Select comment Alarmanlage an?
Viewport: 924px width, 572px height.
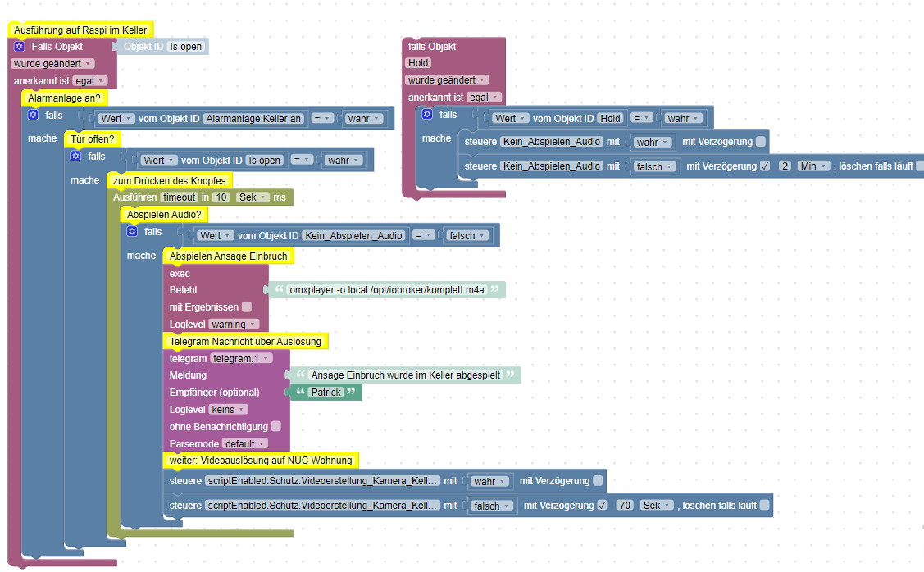point(64,98)
